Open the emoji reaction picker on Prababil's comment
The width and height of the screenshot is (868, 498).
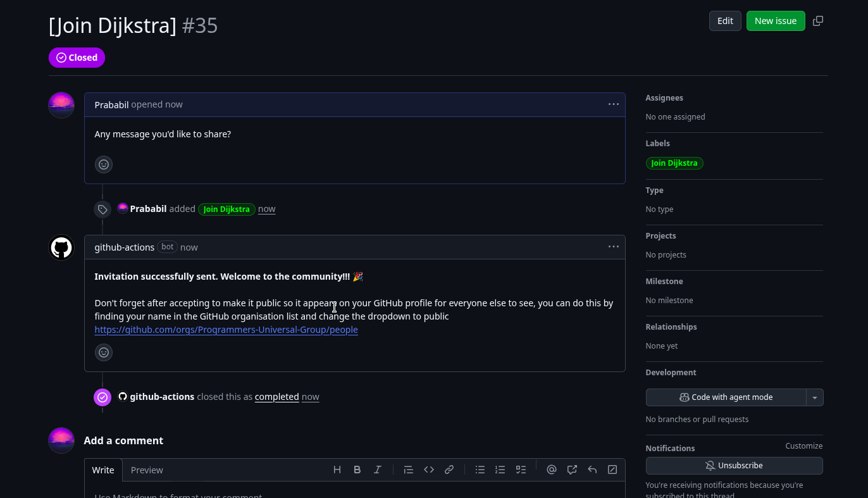(104, 165)
